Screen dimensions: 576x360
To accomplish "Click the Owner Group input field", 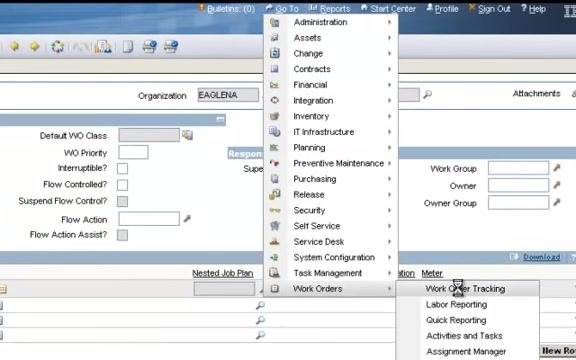I will click(518, 202).
